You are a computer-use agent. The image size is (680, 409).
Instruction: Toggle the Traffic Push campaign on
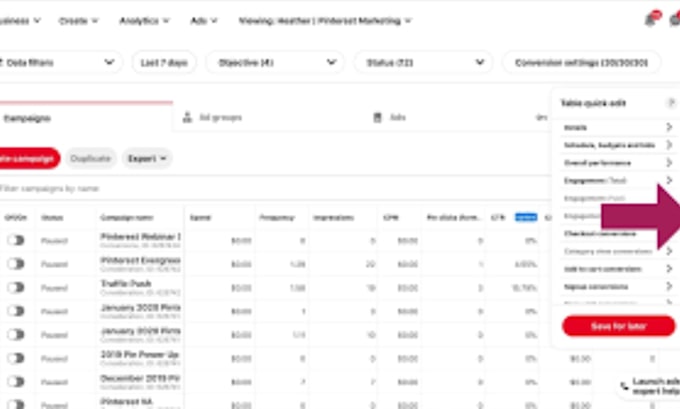15,288
